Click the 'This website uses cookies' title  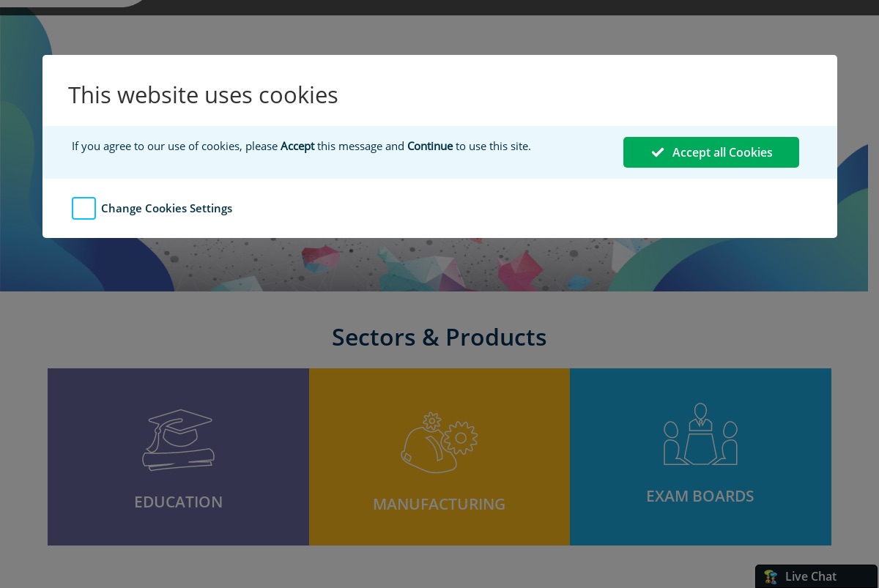click(x=203, y=95)
